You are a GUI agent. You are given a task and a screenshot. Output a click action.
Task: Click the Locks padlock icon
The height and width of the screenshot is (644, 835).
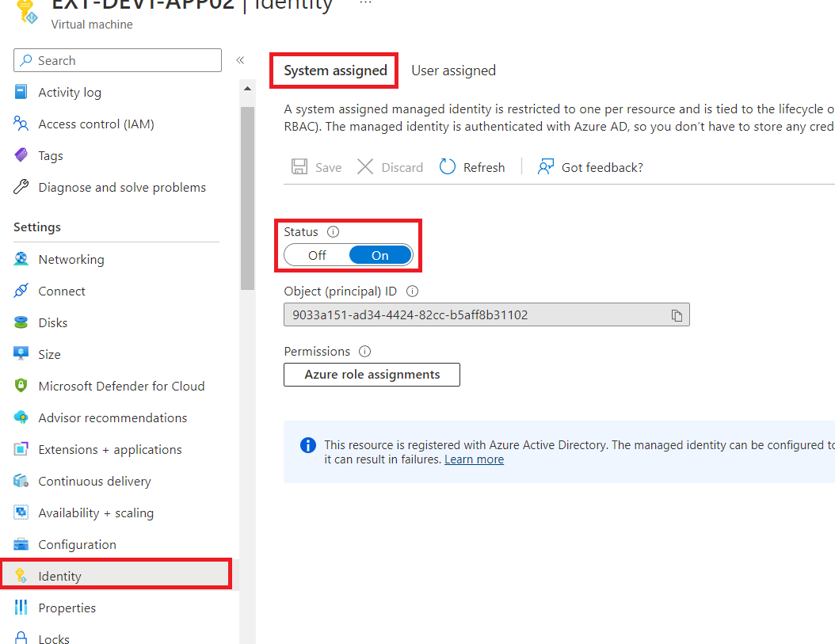[x=21, y=638]
